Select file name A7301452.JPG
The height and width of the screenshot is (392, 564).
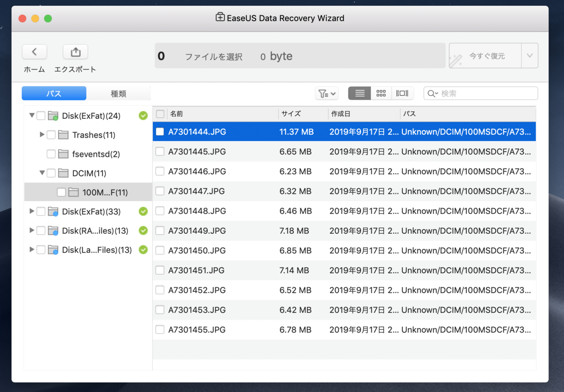tap(197, 290)
